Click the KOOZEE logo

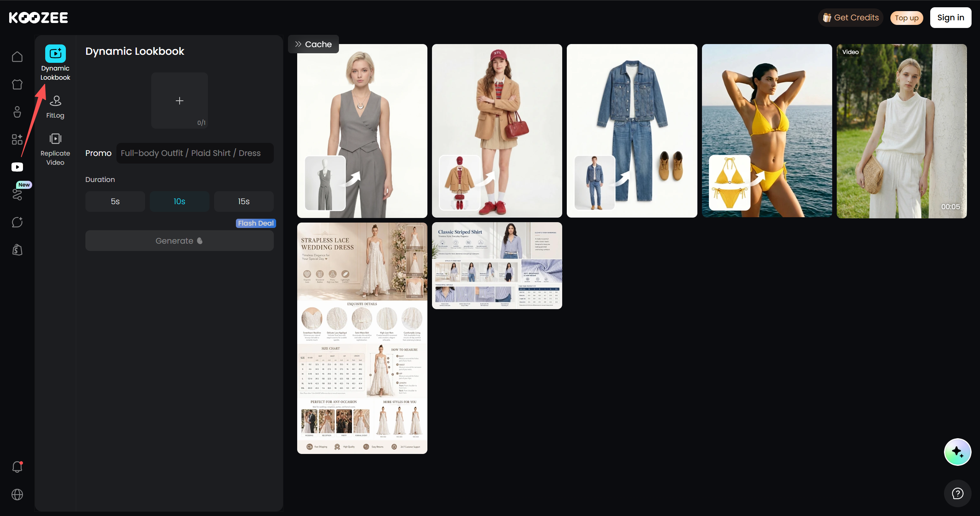coord(39,18)
